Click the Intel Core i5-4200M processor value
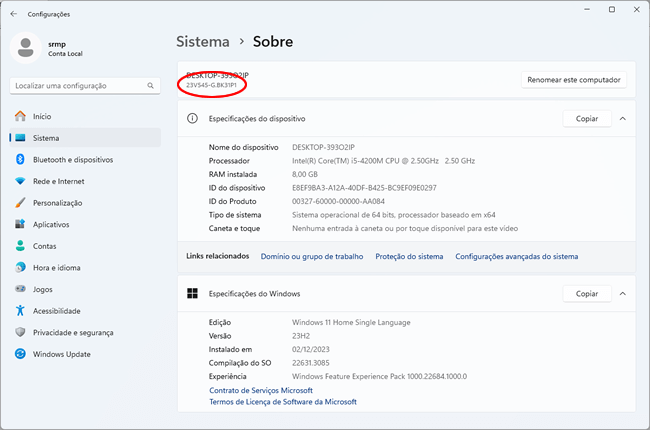 tap(383, 161)
